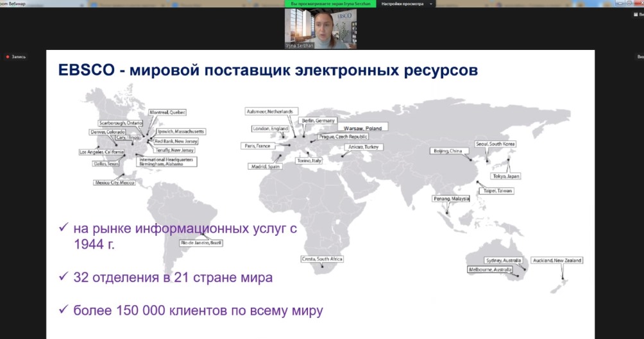
Task: Click the slide title 'EBSCO - мировой поставщик электронных ресурсов'
Action: pyautogui.click(x=268, y=70)
